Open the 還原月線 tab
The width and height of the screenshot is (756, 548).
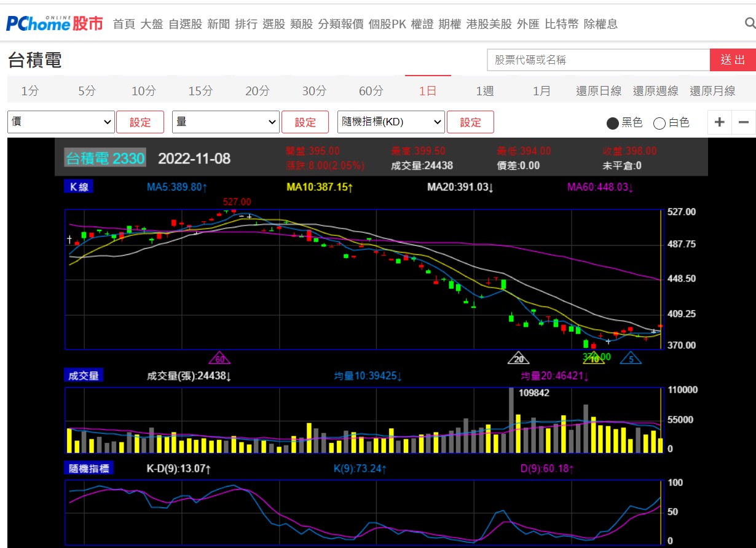[x=712, y=91]
